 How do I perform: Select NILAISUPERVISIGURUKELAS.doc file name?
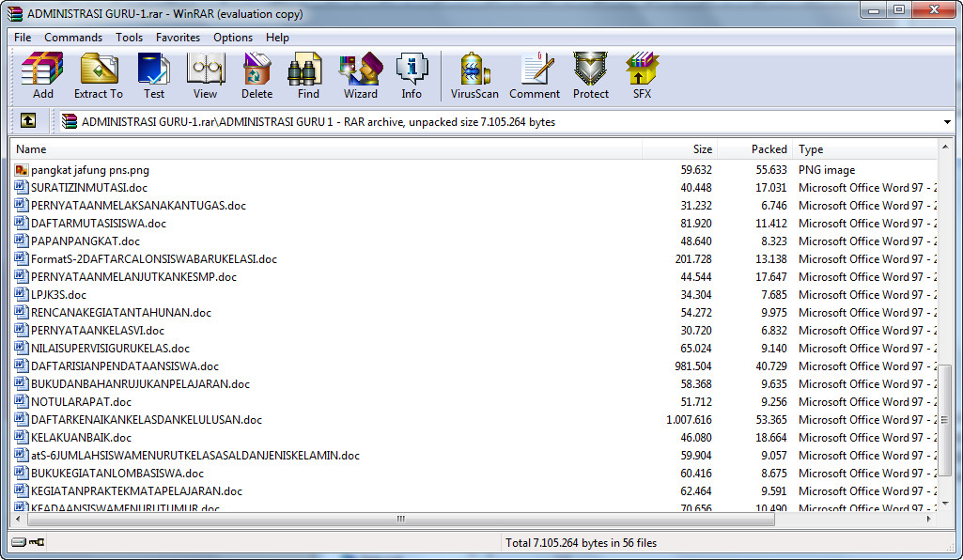pyautogui.click(x=110, y=349)
